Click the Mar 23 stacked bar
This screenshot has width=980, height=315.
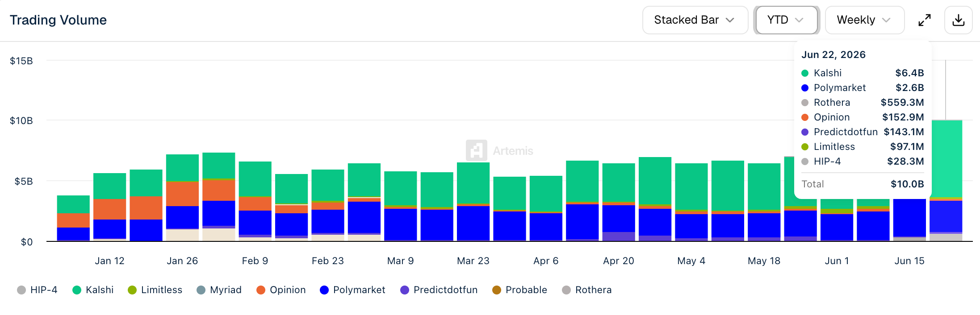pos(473,202)
